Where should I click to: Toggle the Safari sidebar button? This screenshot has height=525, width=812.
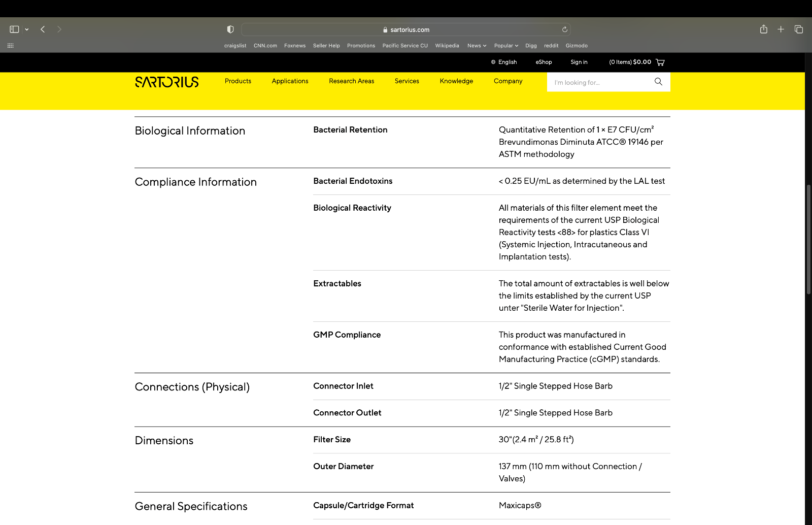(x=14, y=29)
